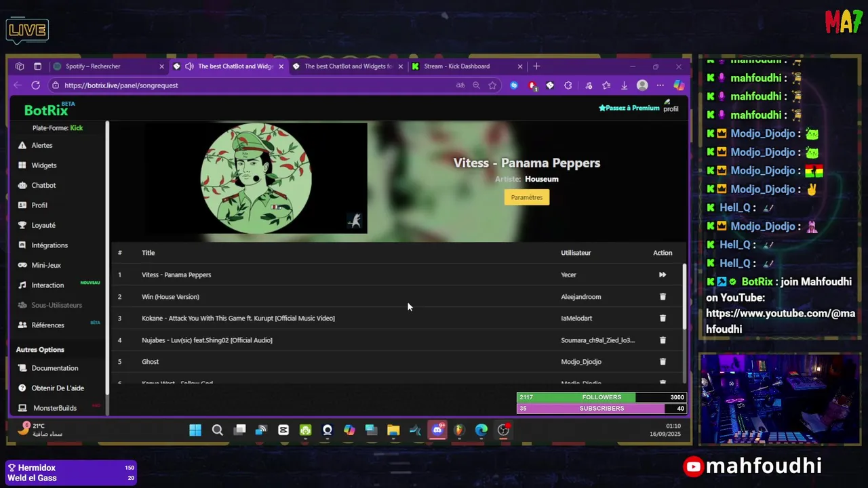Mute the active BotRix tab audio
Screen dimensions: 868x488
pyautogui.click(x=189, y=66)
